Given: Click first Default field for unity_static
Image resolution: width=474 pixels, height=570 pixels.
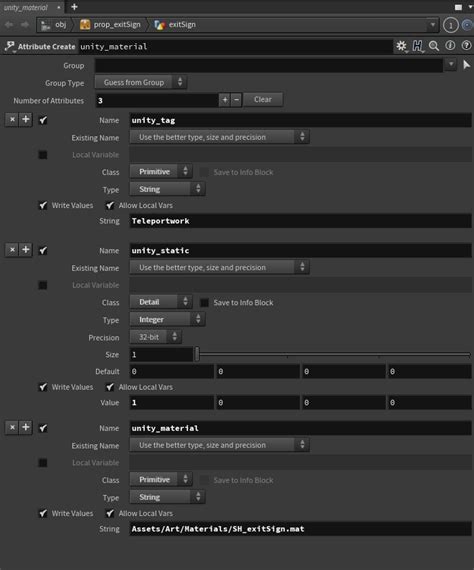Looking at the screenshot, I should click(172, 372).
